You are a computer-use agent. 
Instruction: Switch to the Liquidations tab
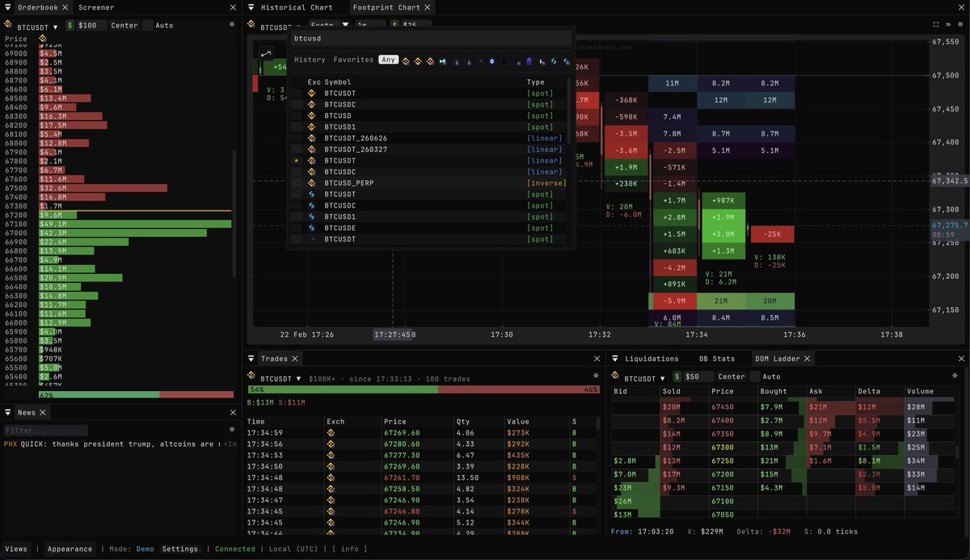(652, 359)
